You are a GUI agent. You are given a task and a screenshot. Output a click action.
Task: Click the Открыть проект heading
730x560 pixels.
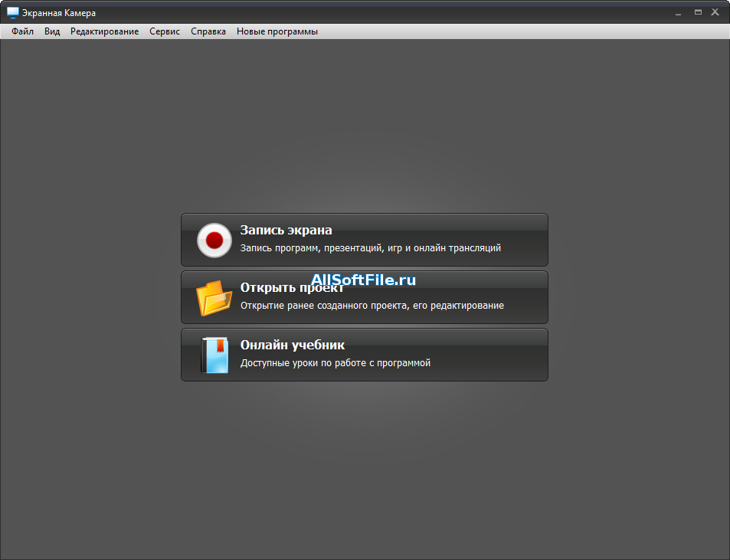click(292, 288)
